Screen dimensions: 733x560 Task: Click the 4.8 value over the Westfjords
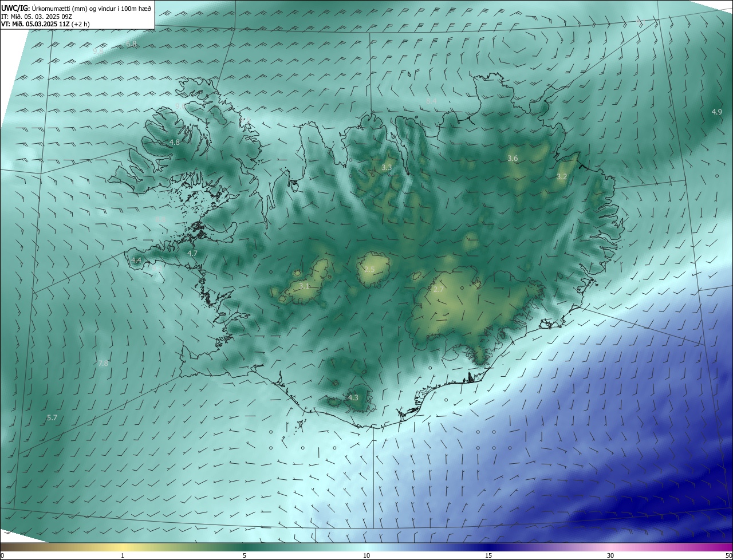click(175, 143)
